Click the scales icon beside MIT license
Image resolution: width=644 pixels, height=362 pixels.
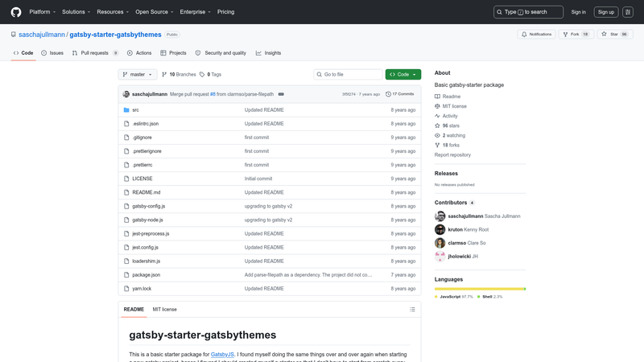click(x=437, y=106)
